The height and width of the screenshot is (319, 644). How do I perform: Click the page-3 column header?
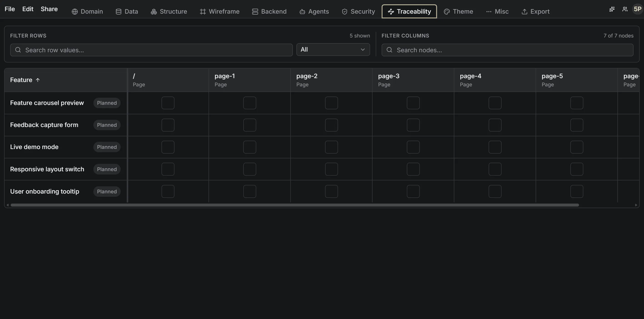(413, 80)
